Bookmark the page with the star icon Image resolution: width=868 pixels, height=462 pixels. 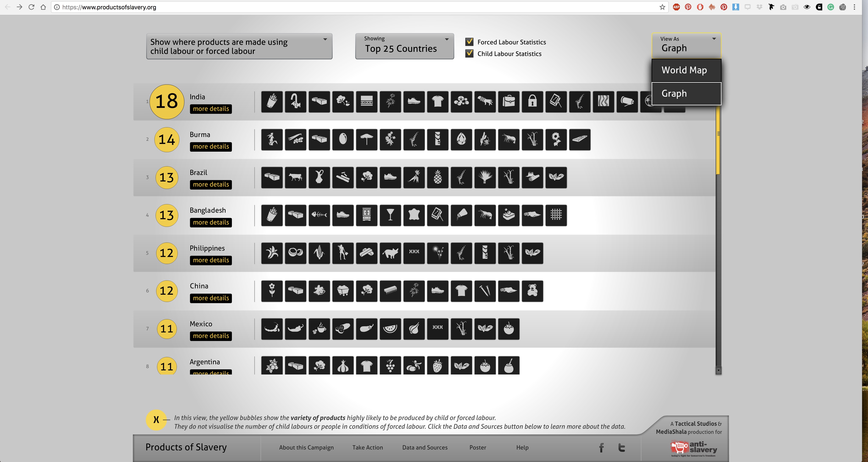(662, 7)
